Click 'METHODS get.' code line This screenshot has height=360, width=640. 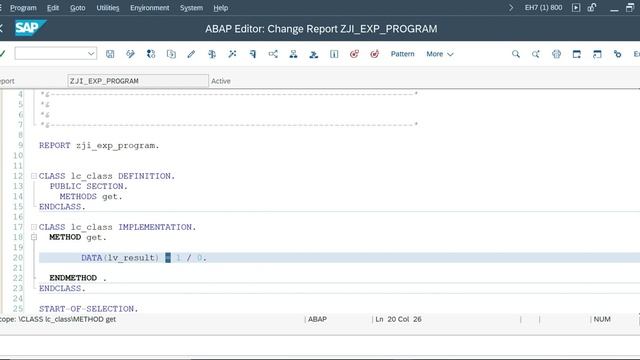(x=91, y=196)
